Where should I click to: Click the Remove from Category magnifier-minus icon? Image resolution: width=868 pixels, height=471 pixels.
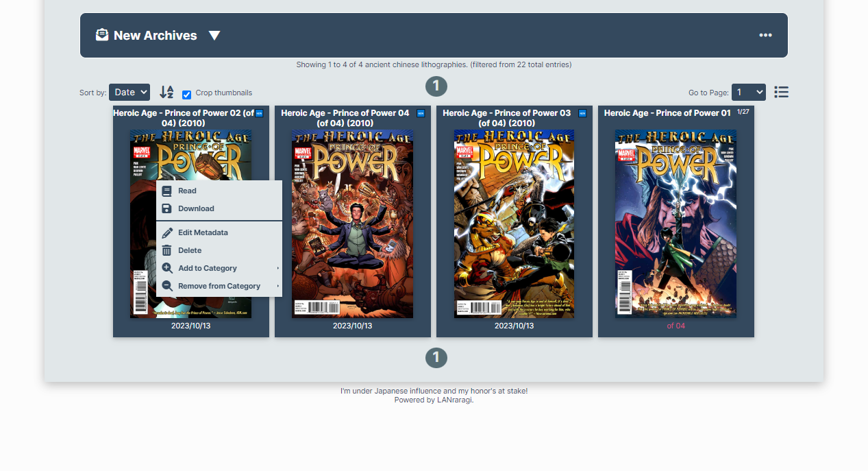pyautogui.click(x=167, y=286)
